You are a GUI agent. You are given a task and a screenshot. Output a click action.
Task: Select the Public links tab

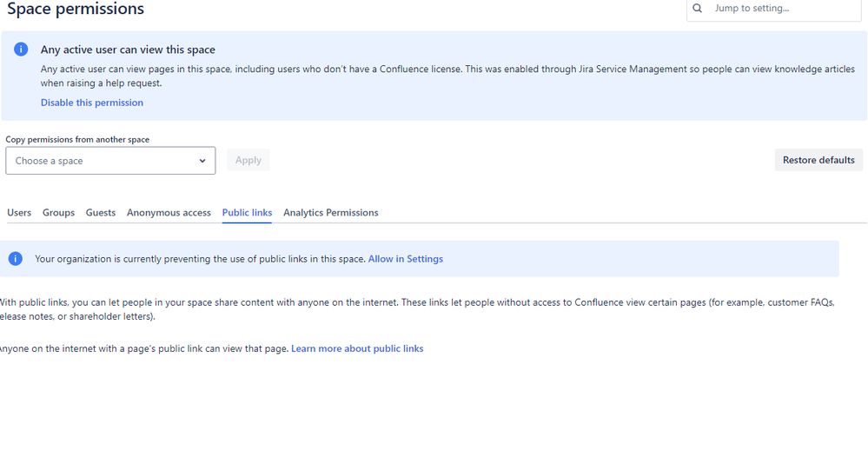point(247,213)
